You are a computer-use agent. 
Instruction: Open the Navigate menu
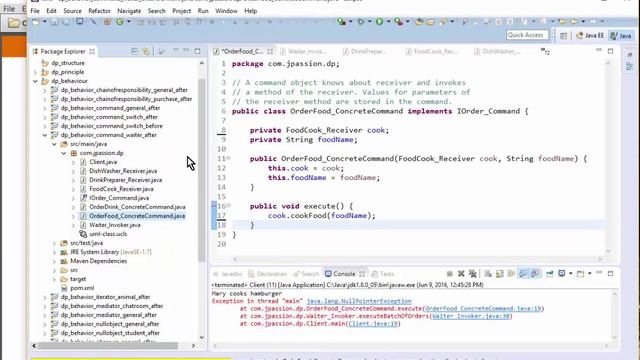129,11
